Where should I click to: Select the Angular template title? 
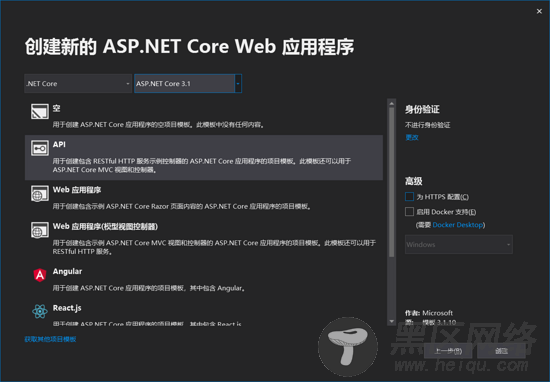click(x=67, y=272)
